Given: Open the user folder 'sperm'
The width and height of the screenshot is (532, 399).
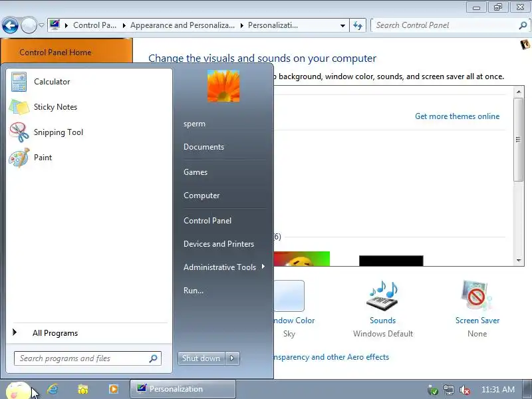Looking at the screenshot, I should [194, 124].
